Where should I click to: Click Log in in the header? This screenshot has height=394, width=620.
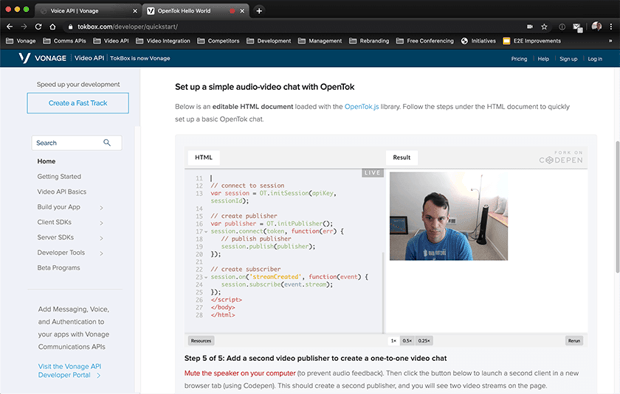[595, 59]
